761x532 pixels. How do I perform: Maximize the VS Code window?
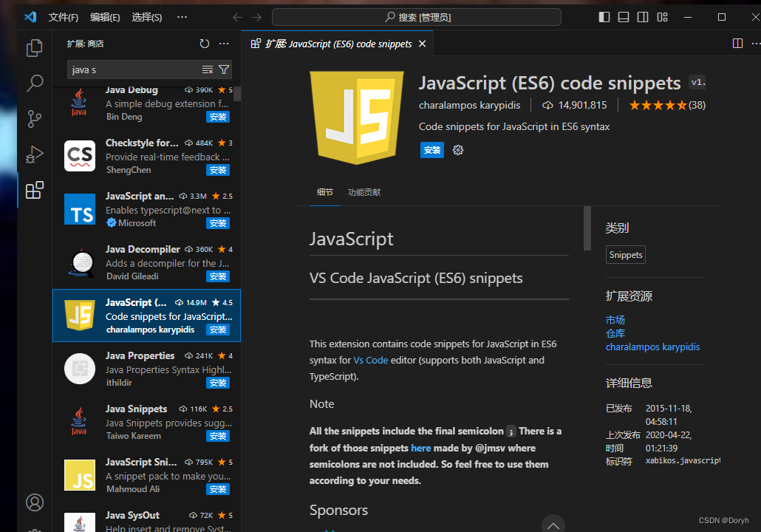coord(722,18)
